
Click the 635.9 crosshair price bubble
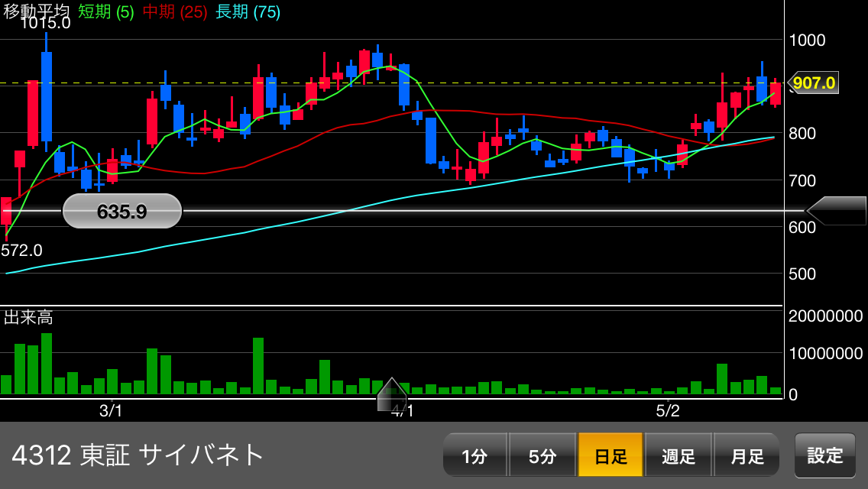click(121, 211)
